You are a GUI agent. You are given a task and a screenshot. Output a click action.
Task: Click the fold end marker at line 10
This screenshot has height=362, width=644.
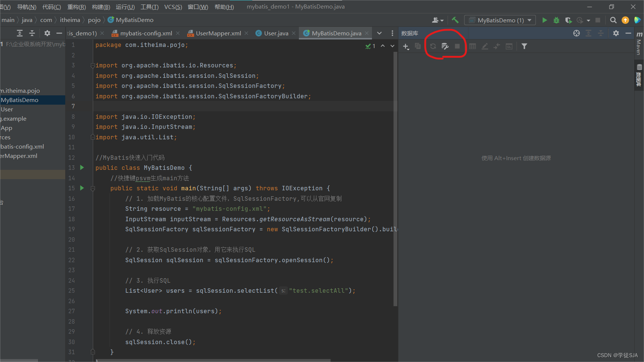pos(92,137)
